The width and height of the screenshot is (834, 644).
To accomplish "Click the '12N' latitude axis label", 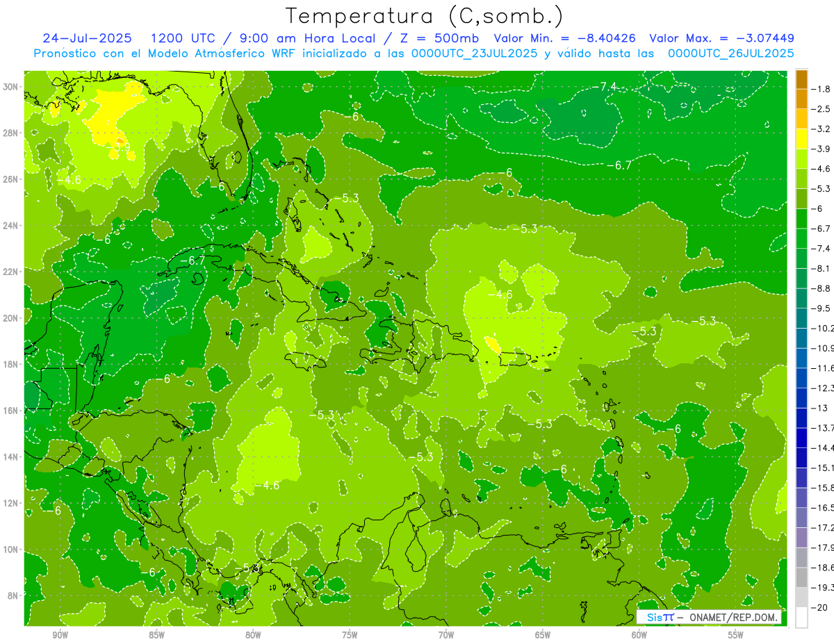I will point(12,503).
